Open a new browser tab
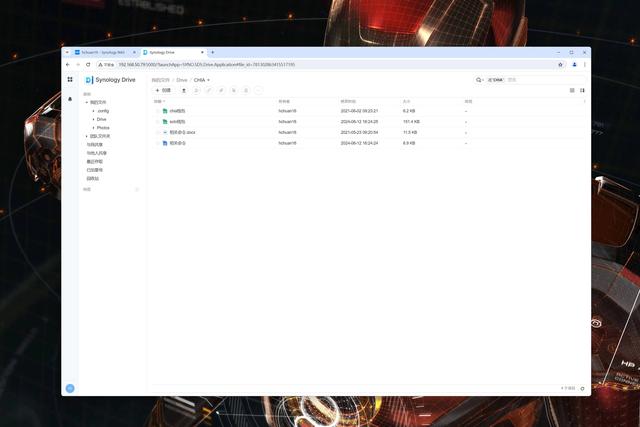The image size is (640, 427). [x=213, y=52]
